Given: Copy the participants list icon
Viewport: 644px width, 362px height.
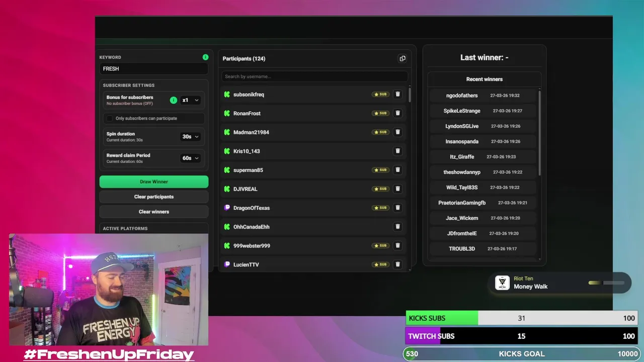Looking at the screenshot, I should pos(403,58).
